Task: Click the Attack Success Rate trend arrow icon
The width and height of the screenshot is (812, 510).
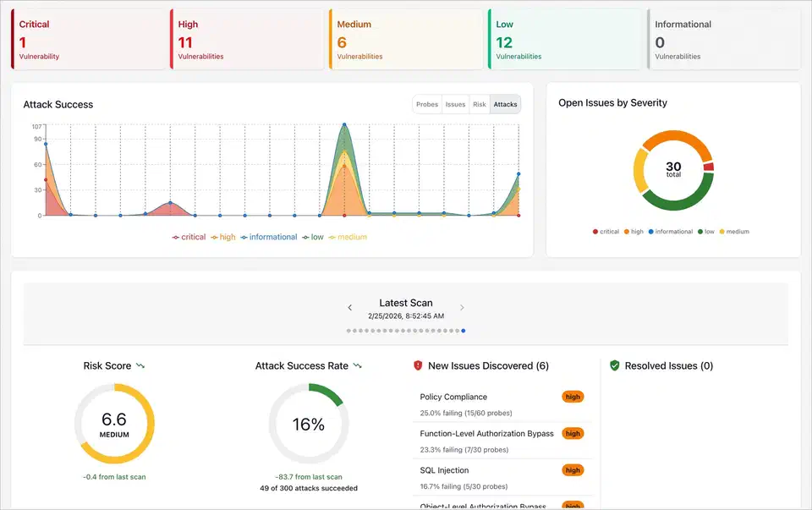Action: [x=357, y=365]
